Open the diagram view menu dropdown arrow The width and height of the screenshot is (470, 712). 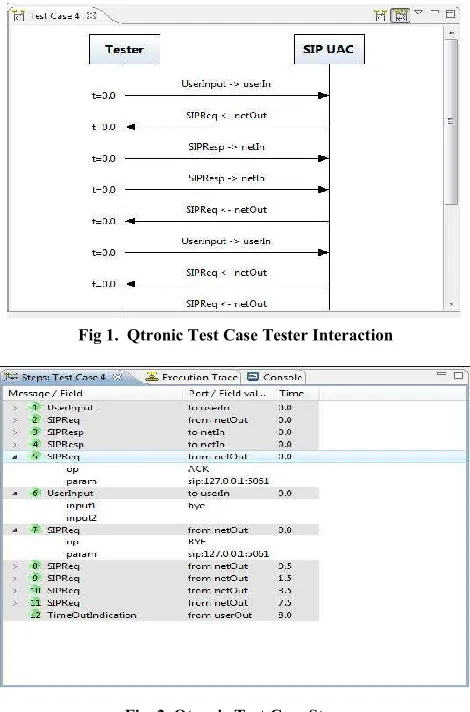click(x=419, y=13)
